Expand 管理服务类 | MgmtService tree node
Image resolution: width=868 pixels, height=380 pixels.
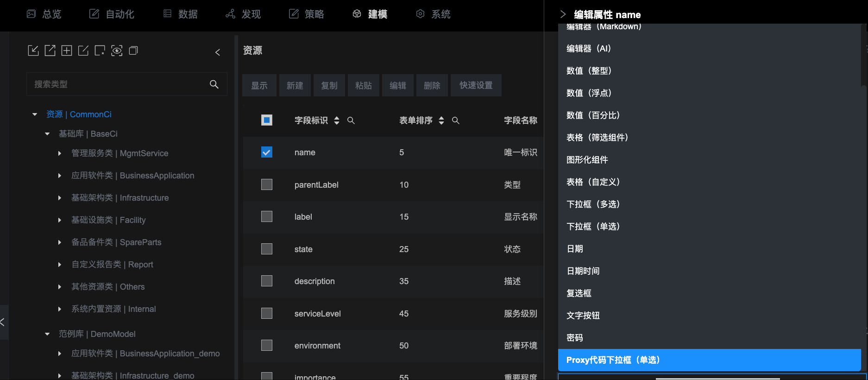[59, 153]
